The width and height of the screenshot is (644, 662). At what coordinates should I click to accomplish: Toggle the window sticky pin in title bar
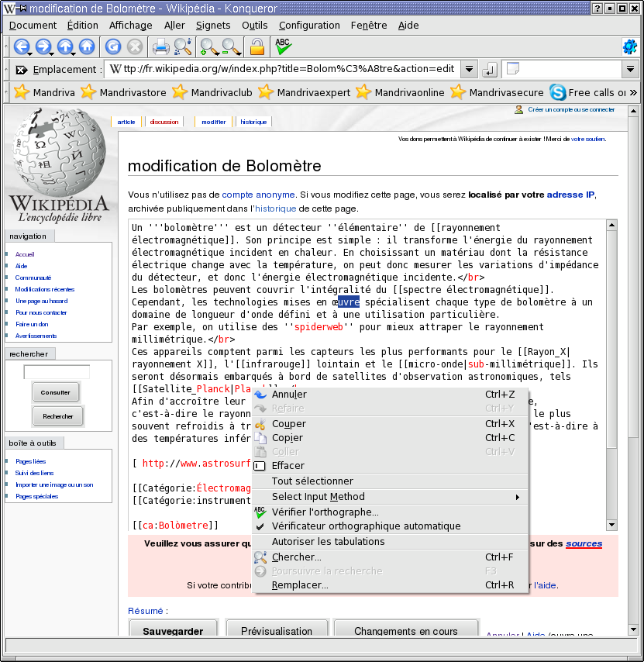(22, 9)
